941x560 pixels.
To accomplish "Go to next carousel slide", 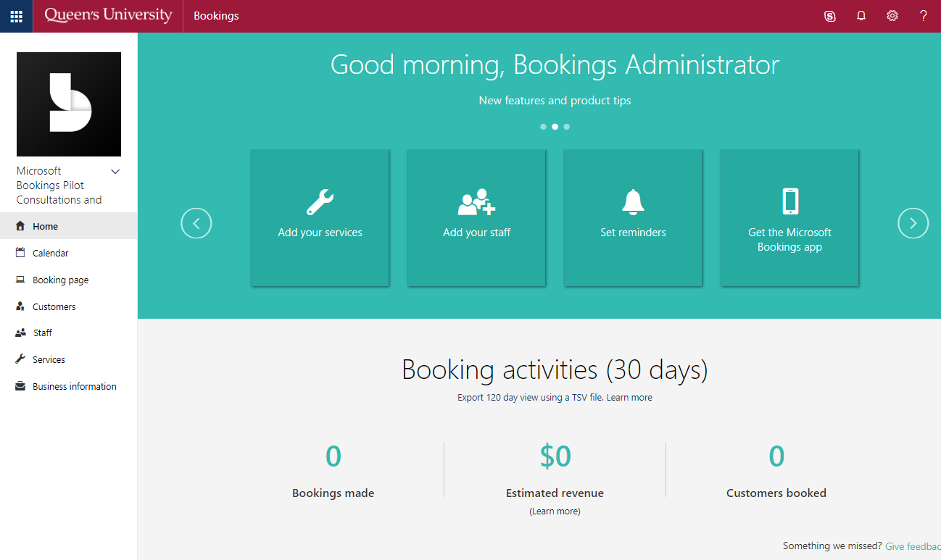I will (913, 223).
